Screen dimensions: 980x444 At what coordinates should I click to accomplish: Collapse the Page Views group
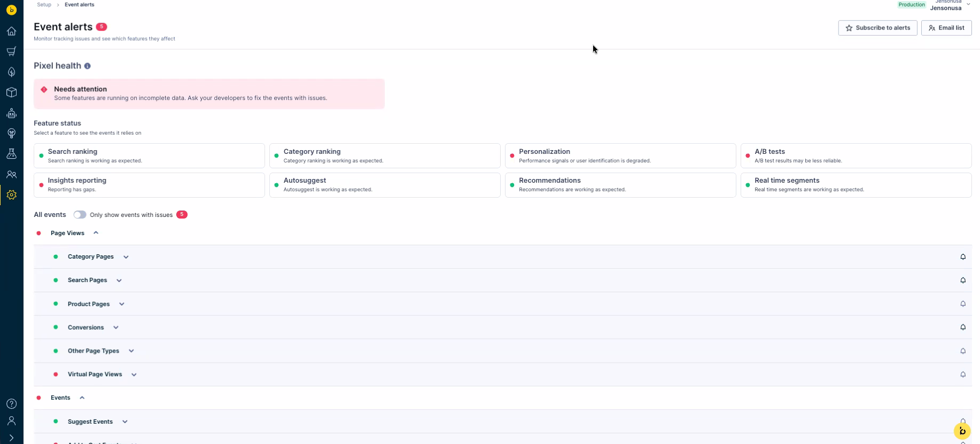96,233
